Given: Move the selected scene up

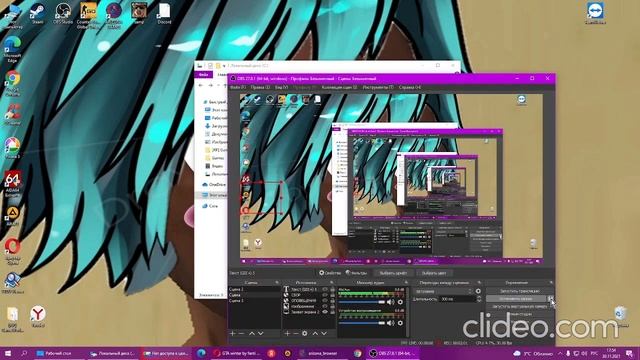Looking at the screenshot, I should click(252, 333).
